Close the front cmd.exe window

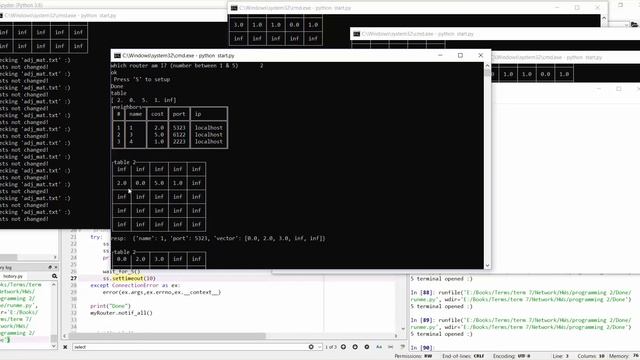[x=480, y=56]
